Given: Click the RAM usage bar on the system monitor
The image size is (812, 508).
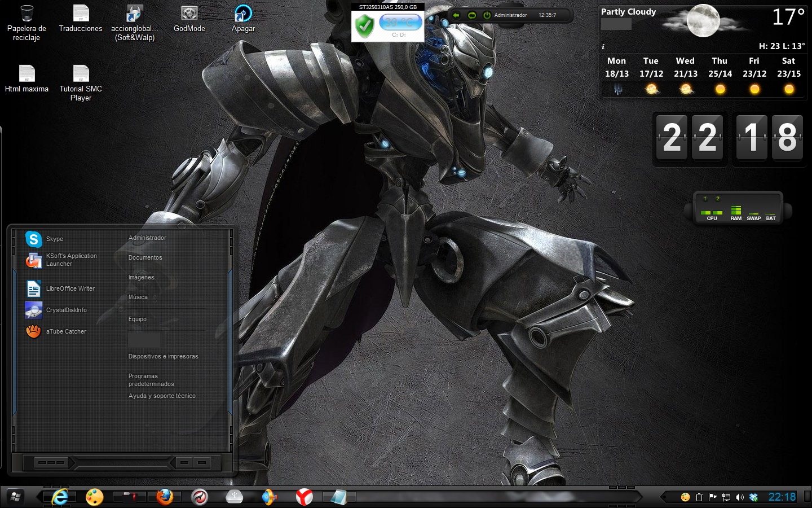Looking at the screenshot, I should [736, 209].
